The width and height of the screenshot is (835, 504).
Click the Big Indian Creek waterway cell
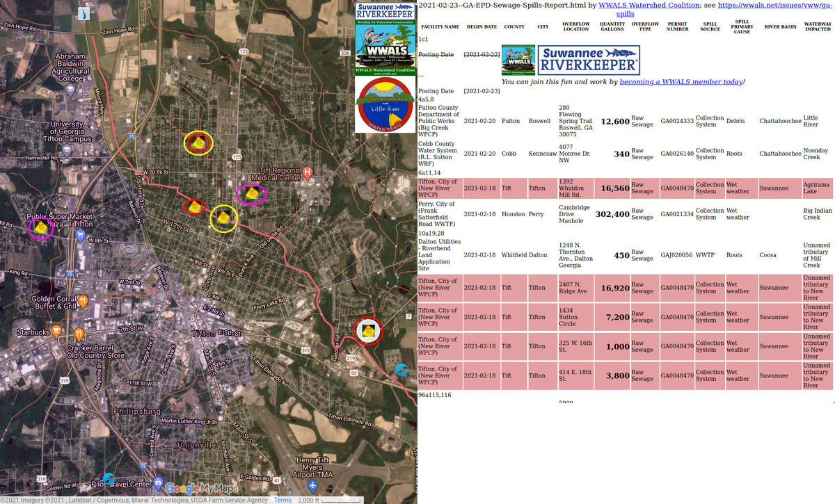(818, 214)
